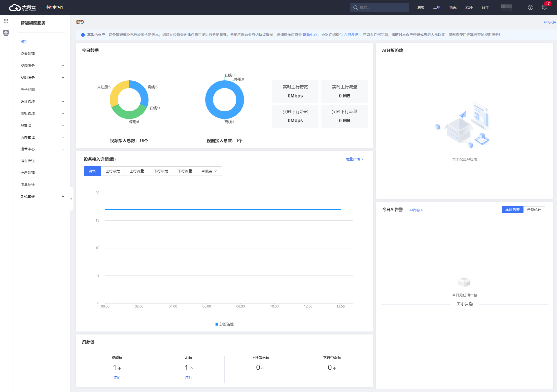Click the 总设备数 legend marker
This screenshot has height=392, width=557.
click(x=217, y=324)
